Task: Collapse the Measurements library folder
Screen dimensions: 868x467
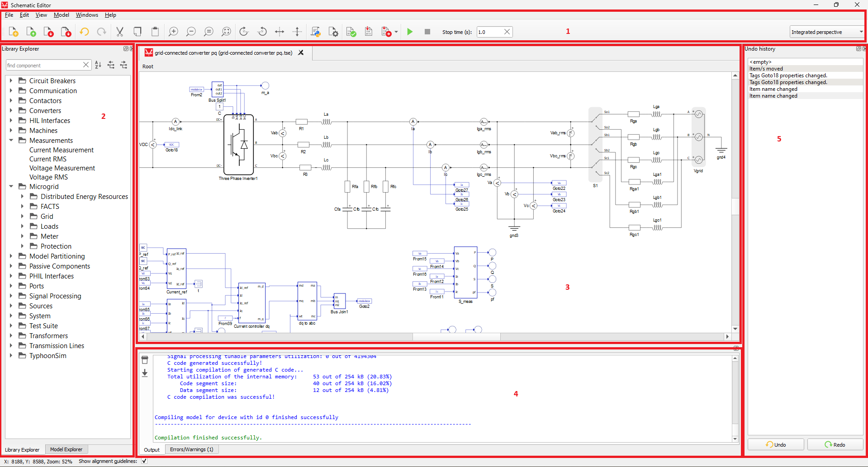Action: pos(11,141)
